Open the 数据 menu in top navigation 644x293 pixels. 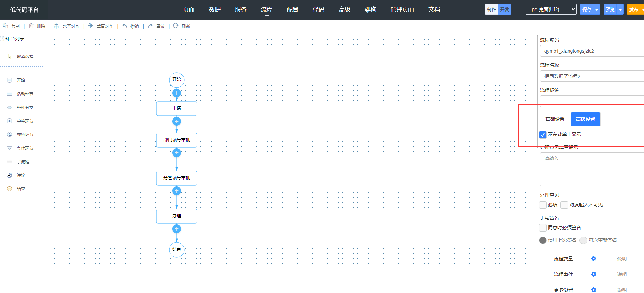point(214,10)
